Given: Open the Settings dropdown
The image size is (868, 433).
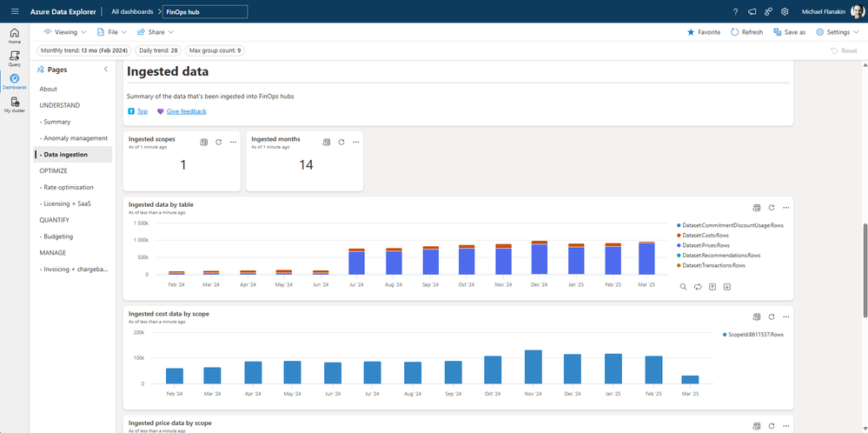Looking at the screenshot, I should [838, 31].
